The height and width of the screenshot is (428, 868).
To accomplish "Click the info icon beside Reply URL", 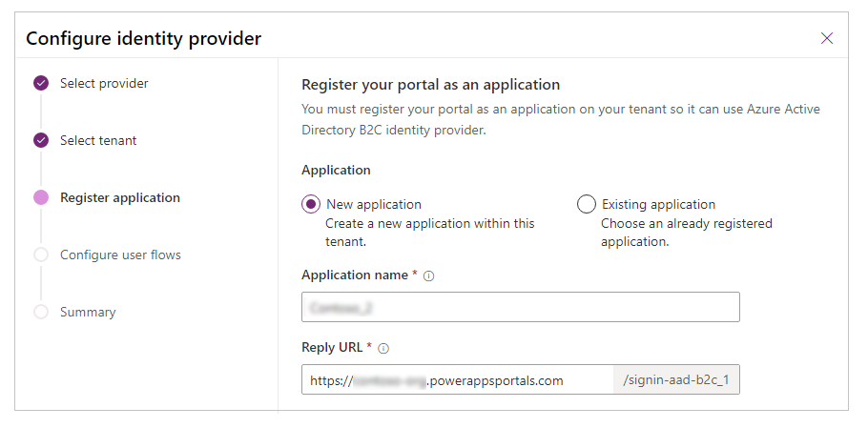I will [x=383, y=348].
